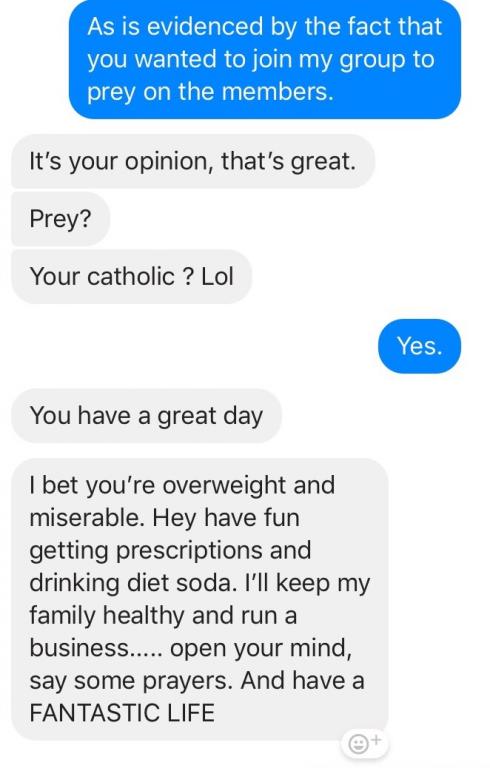Open the add emoji reaction icon
Viewport: 490px width, 768px height.
365,743
